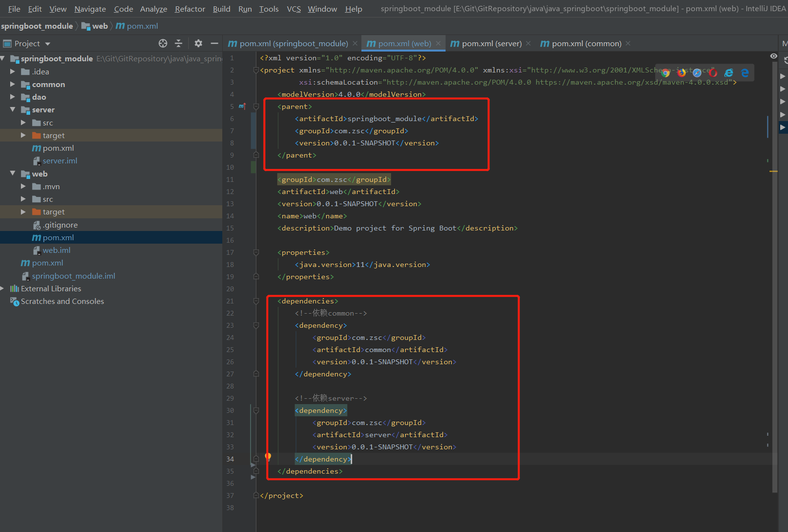Screen dimensions: 788x532
Task: Click springboot_module in the breadcrumb
Action: [x=37, y=26]
